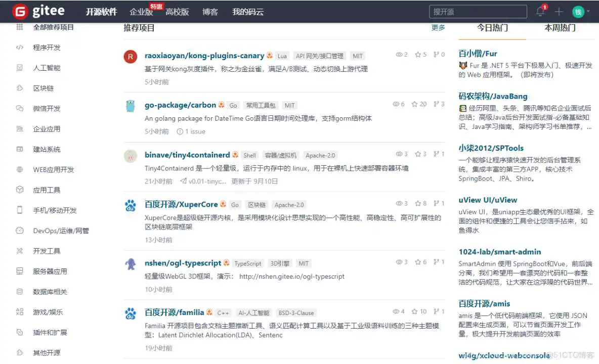This screenshot has width=599, height=364.
Task: Click the 游戏/娱乐 sidebar icon
Action: click(20, 312)
